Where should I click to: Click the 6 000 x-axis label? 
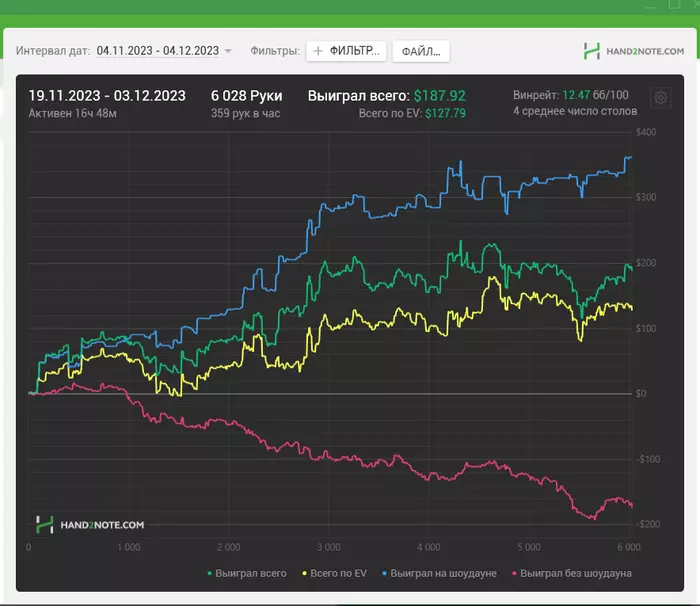pyautogui.click(x=629, y=547)
